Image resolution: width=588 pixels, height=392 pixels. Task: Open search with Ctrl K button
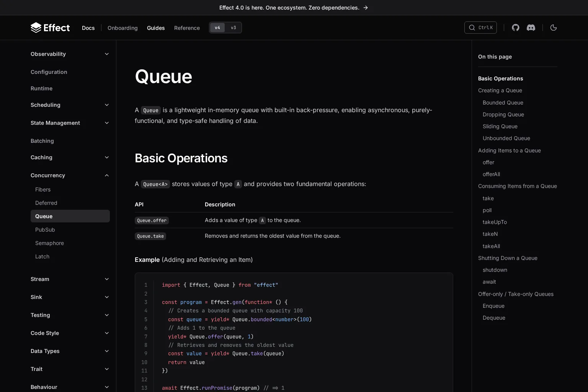480,28
